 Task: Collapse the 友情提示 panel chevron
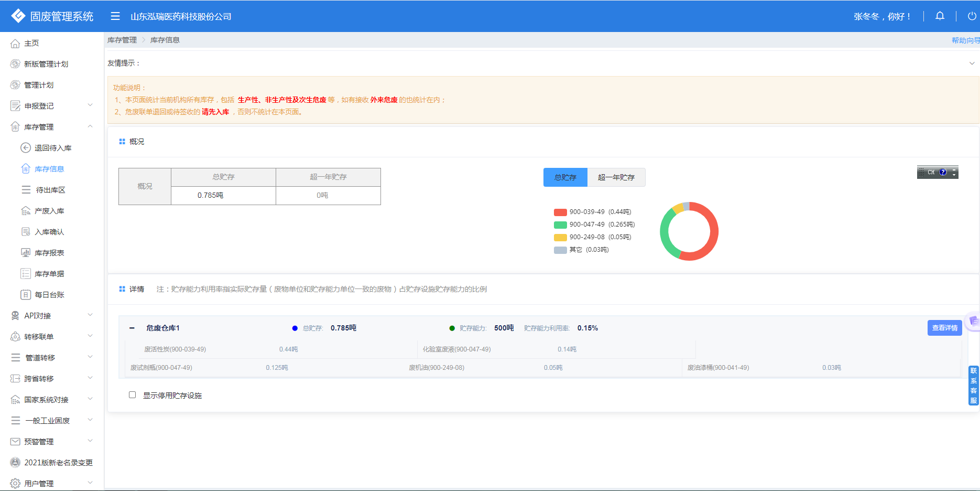tap(972, 63)
